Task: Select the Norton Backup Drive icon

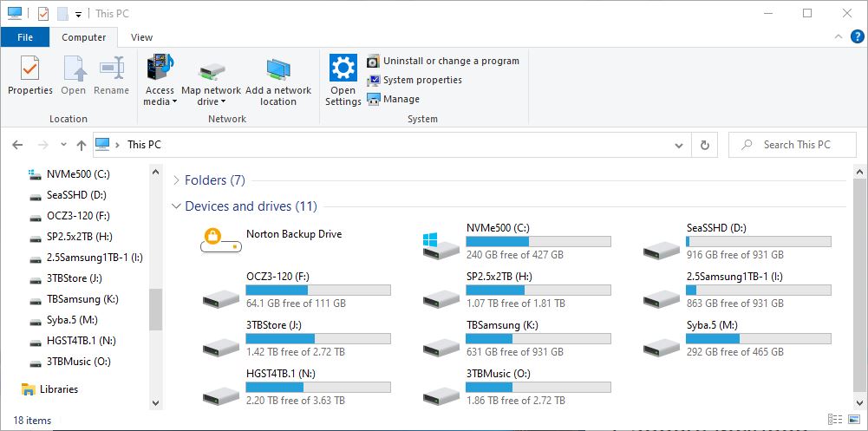Action: 221,240
